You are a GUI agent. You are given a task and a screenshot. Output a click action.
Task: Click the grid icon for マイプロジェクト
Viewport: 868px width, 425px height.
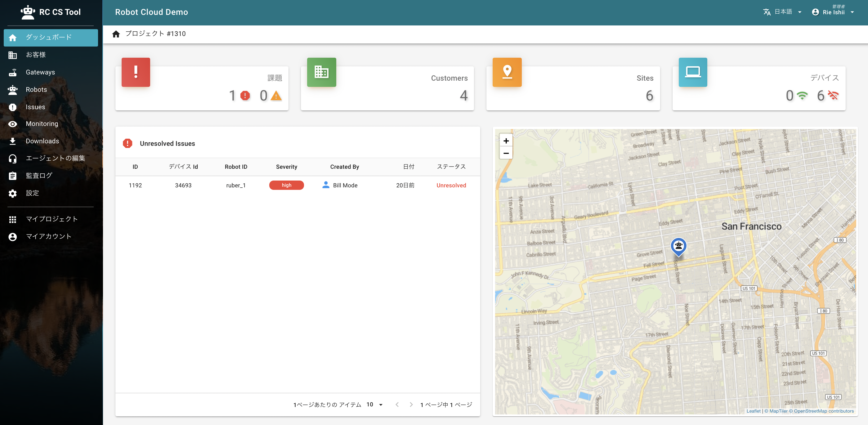[x=12, y=219]
